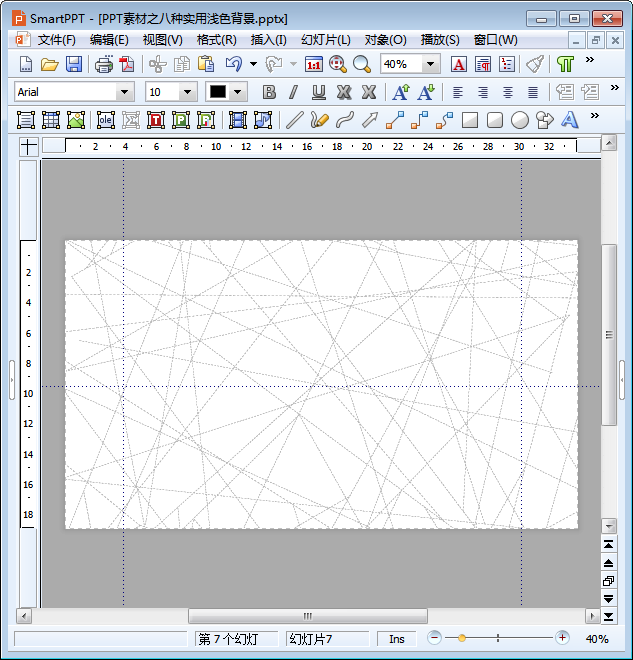Viewport: 633px width, 660px height.
Task: Insert a picture frame from toolbar
Action: pyautogui.click(x=76, y=120)
